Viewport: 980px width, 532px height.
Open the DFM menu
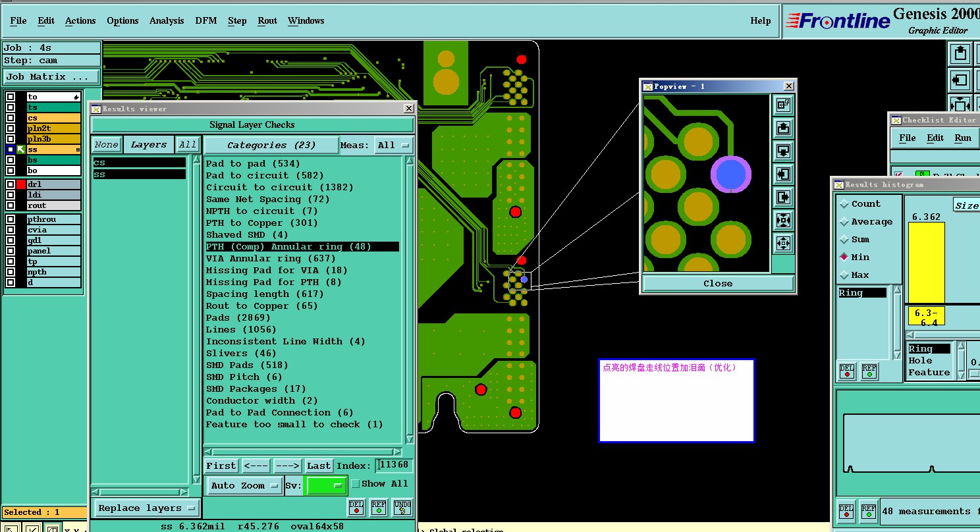tap(205, 21)
